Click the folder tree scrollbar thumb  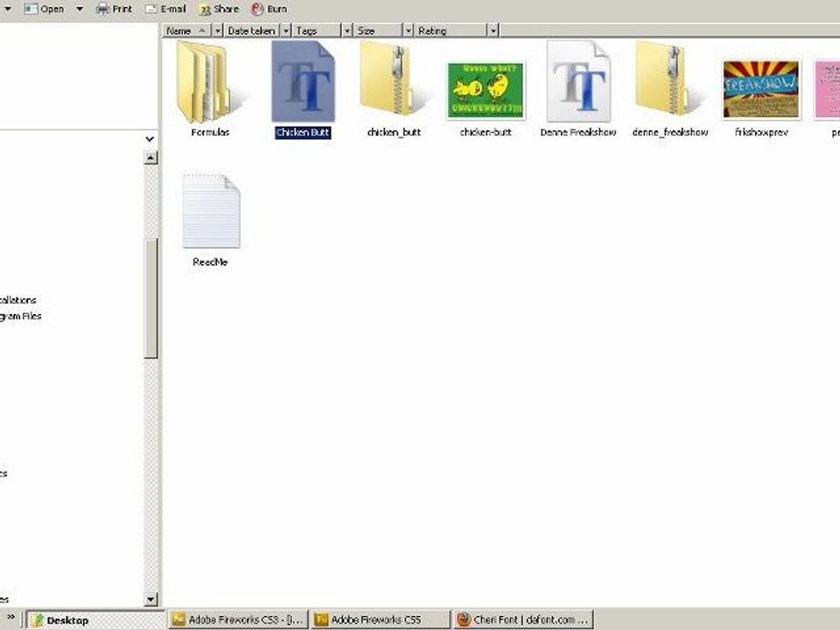pyautogui.click(x=151, y=298)
